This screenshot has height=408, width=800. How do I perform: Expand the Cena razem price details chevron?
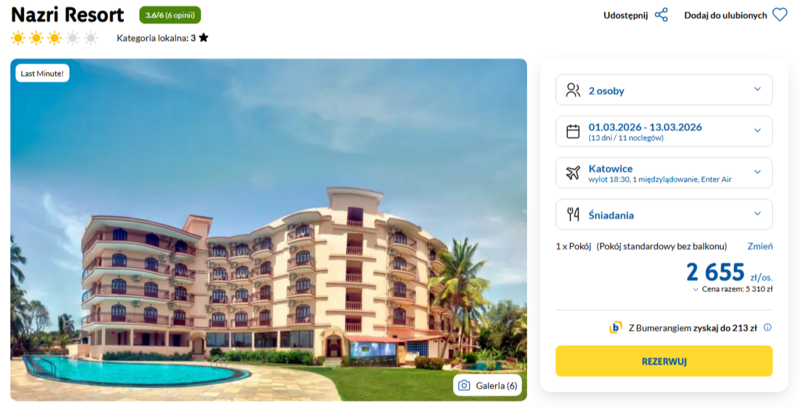click(695, 290)
